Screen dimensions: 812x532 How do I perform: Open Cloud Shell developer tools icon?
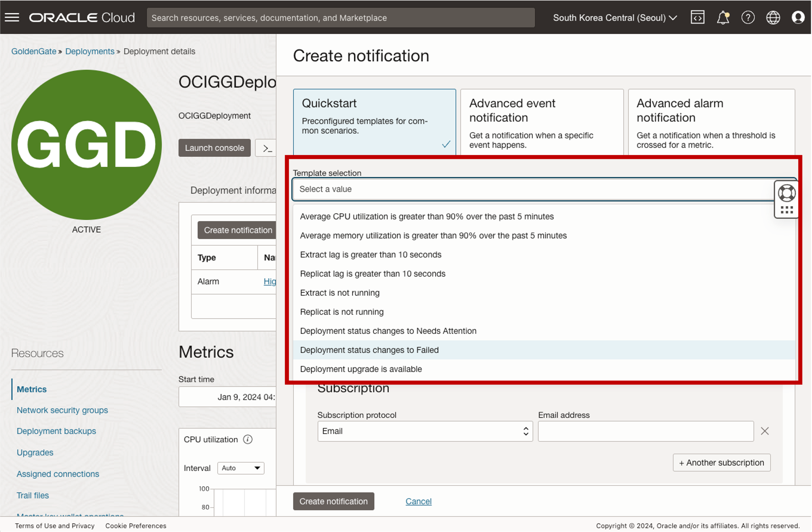click(x=698, y=17)
